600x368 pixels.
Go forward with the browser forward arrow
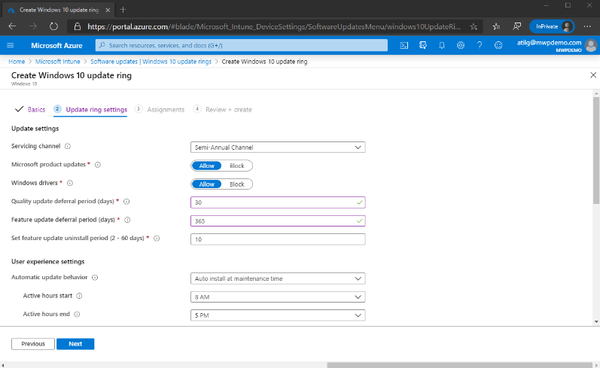[33, 26]
